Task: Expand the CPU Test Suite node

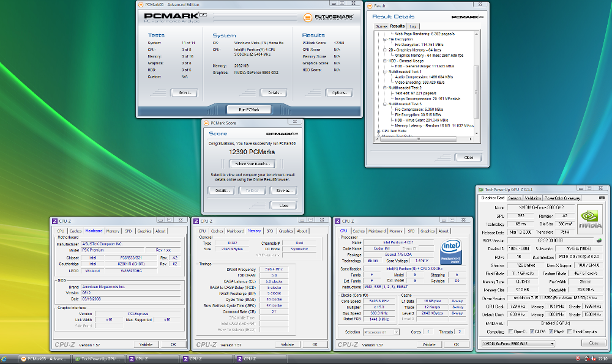Action: click(x=378, y=131)
